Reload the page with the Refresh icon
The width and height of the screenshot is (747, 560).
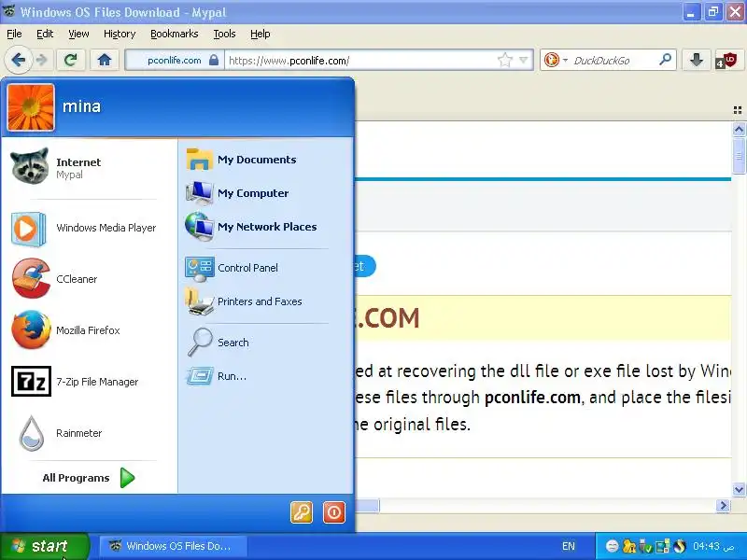[71, 60]
